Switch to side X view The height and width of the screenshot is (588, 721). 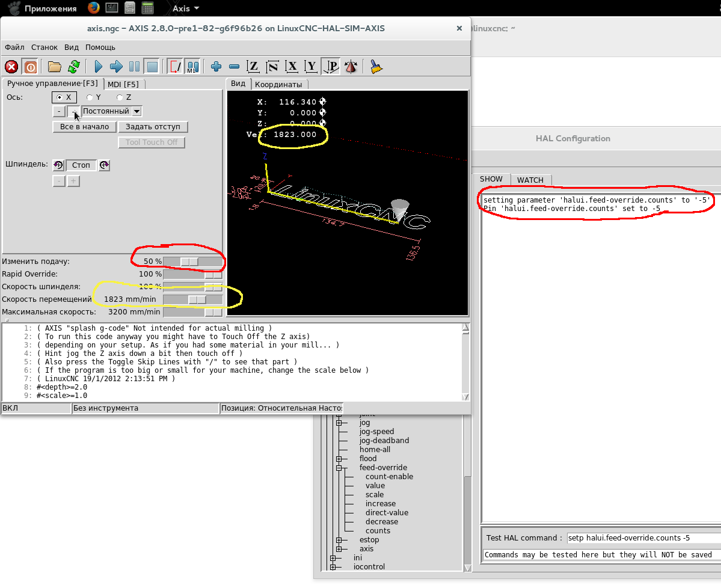pos(292,67)
